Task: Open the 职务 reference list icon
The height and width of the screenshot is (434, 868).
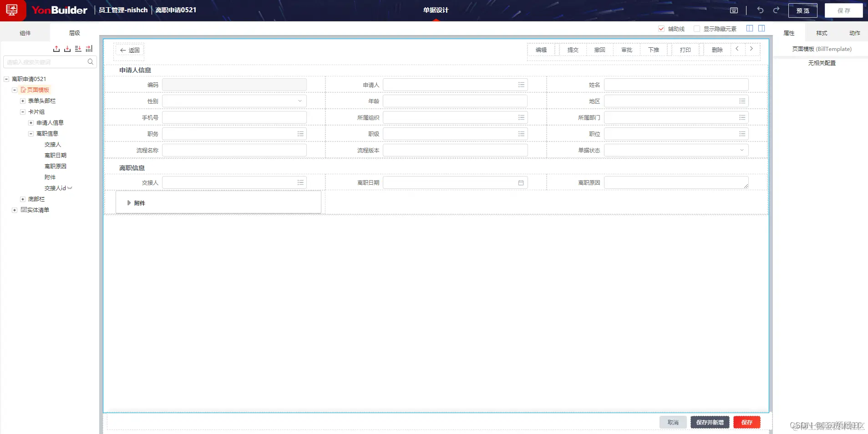Action: click(x=300, y=134)
